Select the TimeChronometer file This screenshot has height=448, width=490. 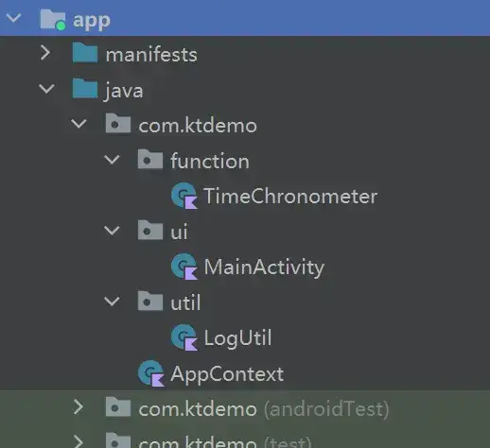coord(290,196)
